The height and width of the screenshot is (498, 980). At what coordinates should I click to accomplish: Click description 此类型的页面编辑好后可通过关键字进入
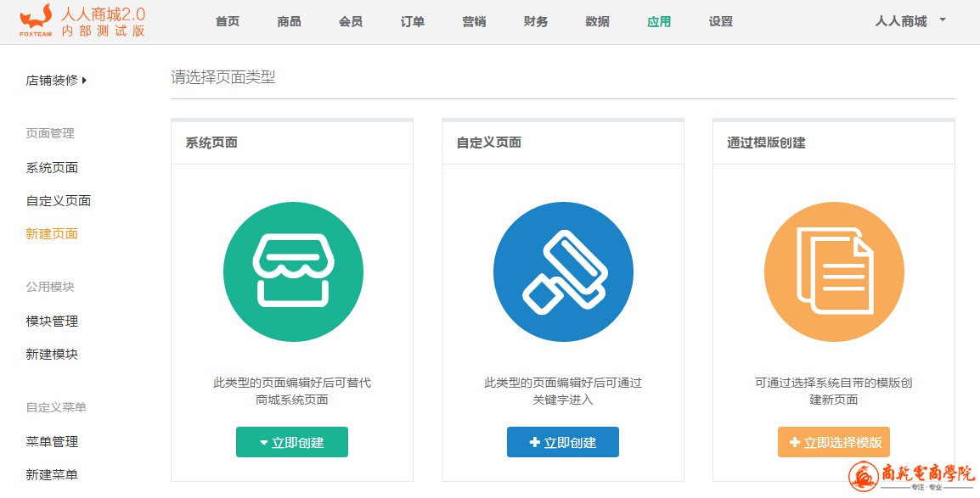point(562,390)
